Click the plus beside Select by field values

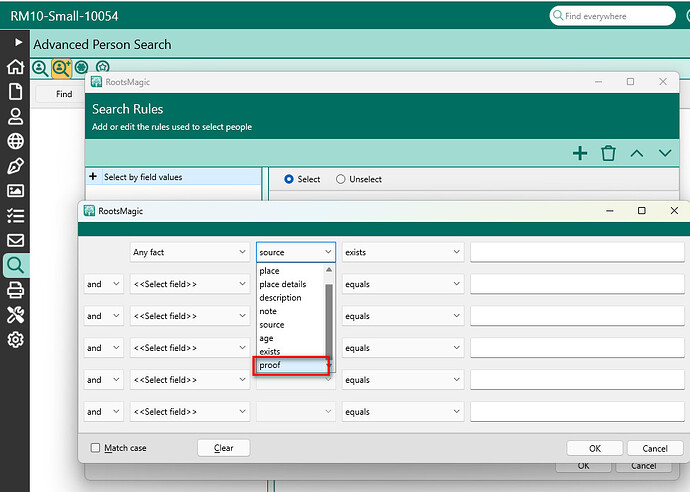(x=92, y=176)
